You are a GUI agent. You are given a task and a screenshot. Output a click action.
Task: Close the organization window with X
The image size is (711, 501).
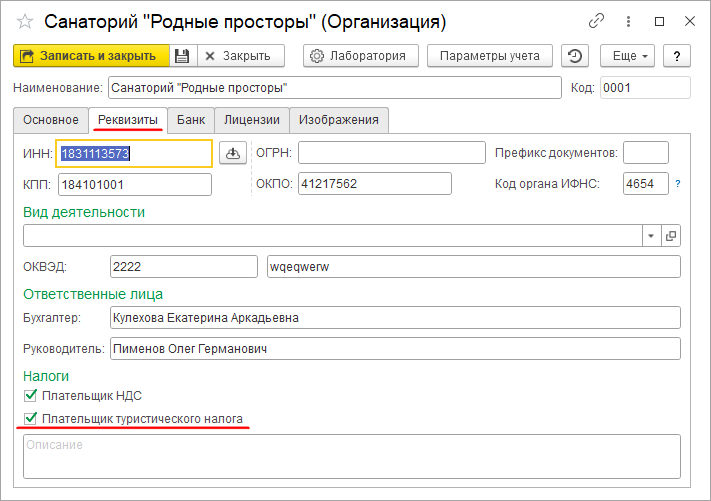690,21
